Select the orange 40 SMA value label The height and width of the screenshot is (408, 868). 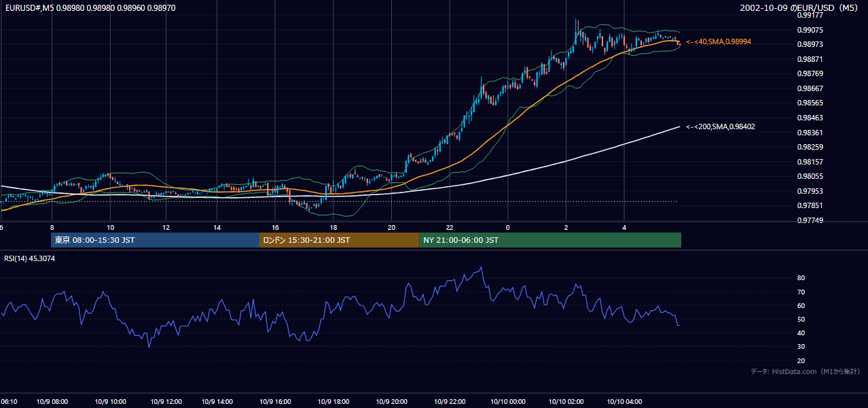click(719, 41)
